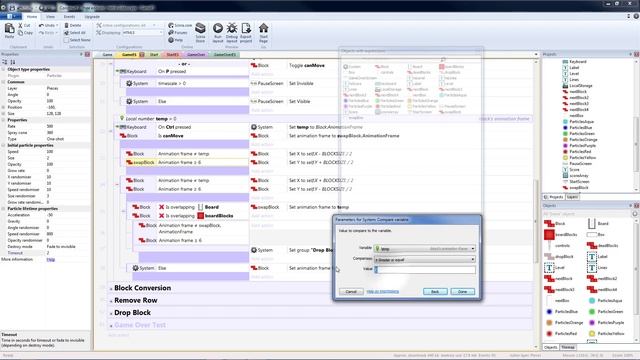Click the Help icon in the ribbon
The image size is (640, 360).
pyautogui.click(x=171, y=40)
